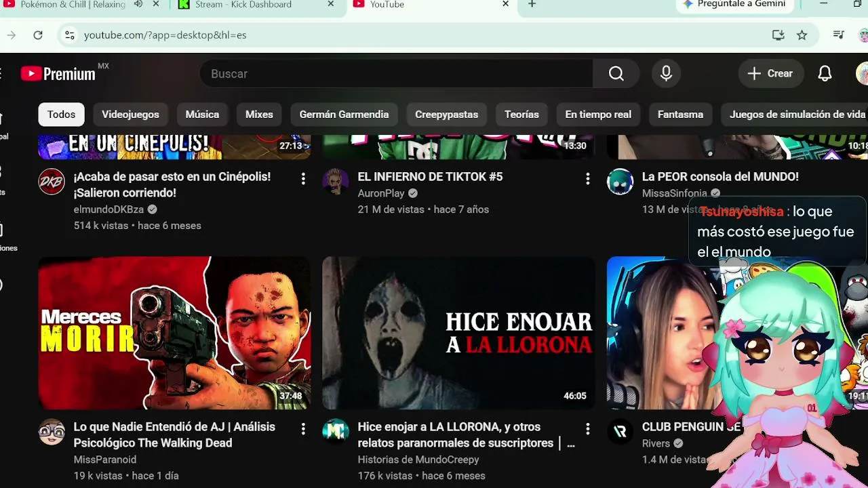Bookmark this page with the star icon
Image resolution: width=868 pixels, height=488 pixels.
(x=802, y=35)
